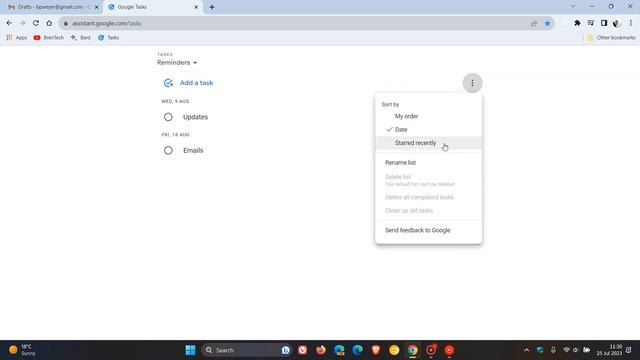Viewport: 640px width, 360px height.
Task: Open a new browser tab
Action: tap(212, 7)
